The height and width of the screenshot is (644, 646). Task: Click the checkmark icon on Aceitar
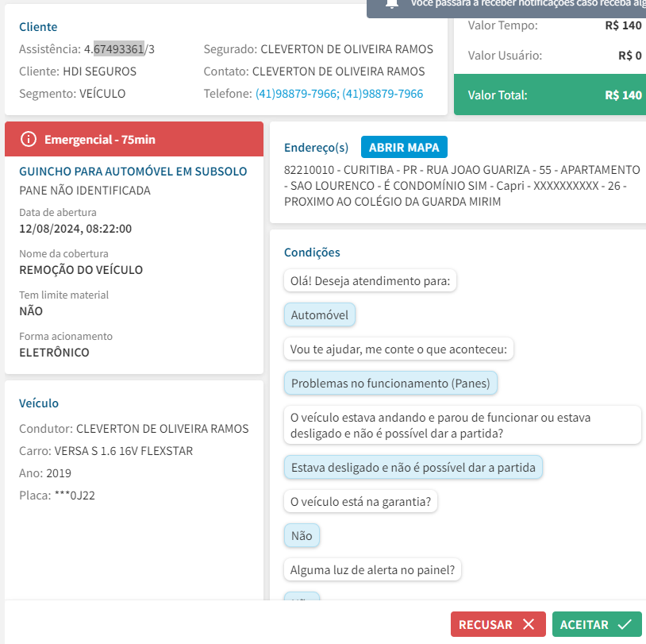(625, 624)
